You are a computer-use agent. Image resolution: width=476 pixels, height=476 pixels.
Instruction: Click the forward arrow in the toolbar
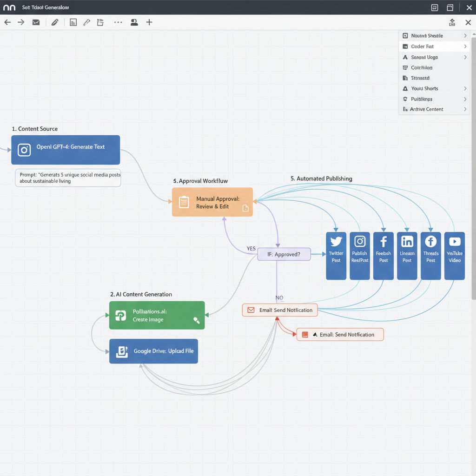21,22
